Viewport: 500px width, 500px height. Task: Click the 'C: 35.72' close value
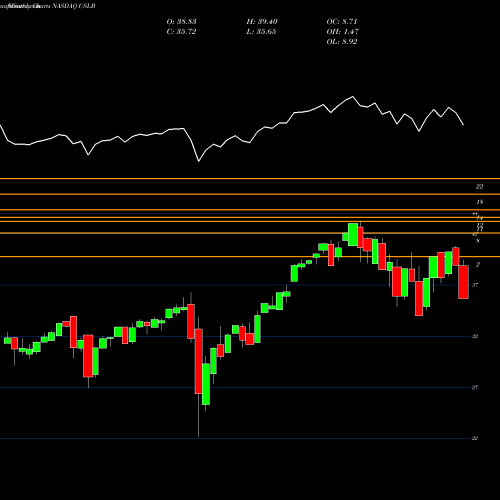[x=181, y=32]
